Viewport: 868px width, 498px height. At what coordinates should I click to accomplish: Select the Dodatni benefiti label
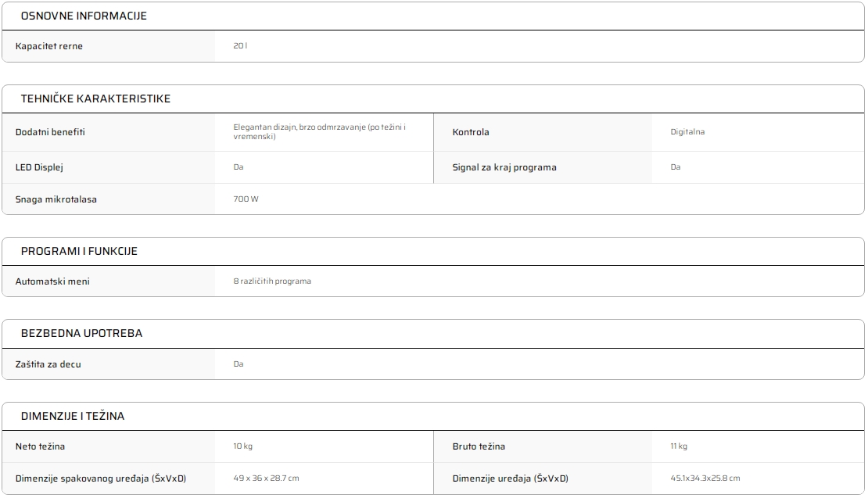pyautogui.click(x=50, y=132)
